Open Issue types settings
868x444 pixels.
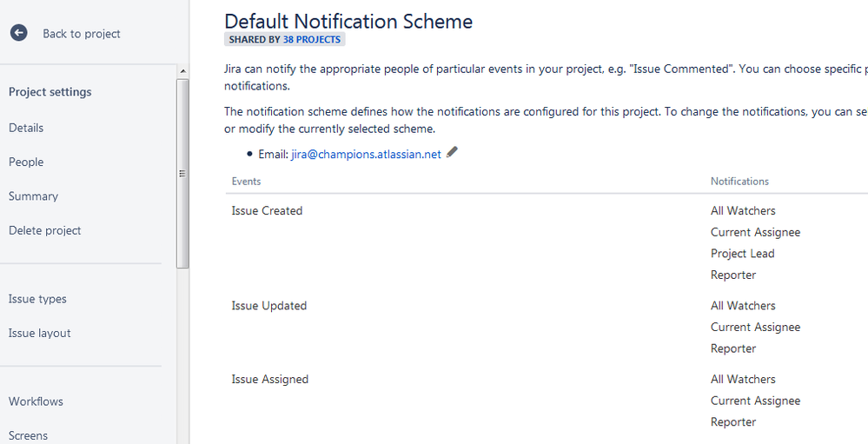tap(37, 299)
